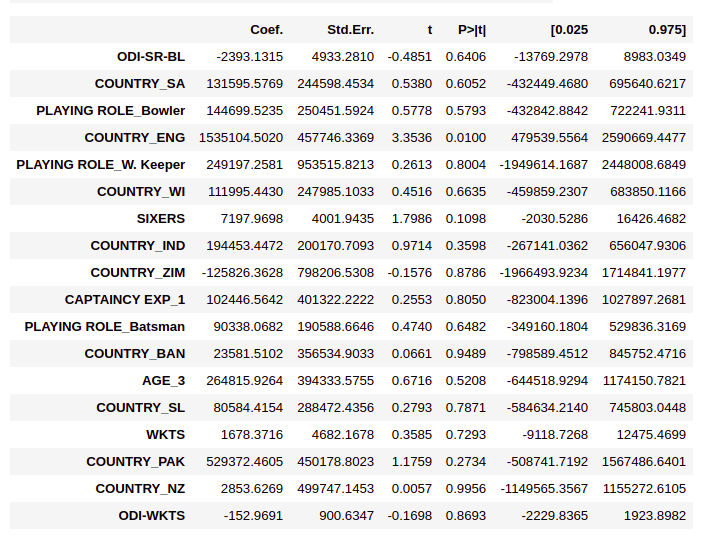Viewport: 705px width, 542px height.
Task: Click the t column header
Action: (430, 30)
